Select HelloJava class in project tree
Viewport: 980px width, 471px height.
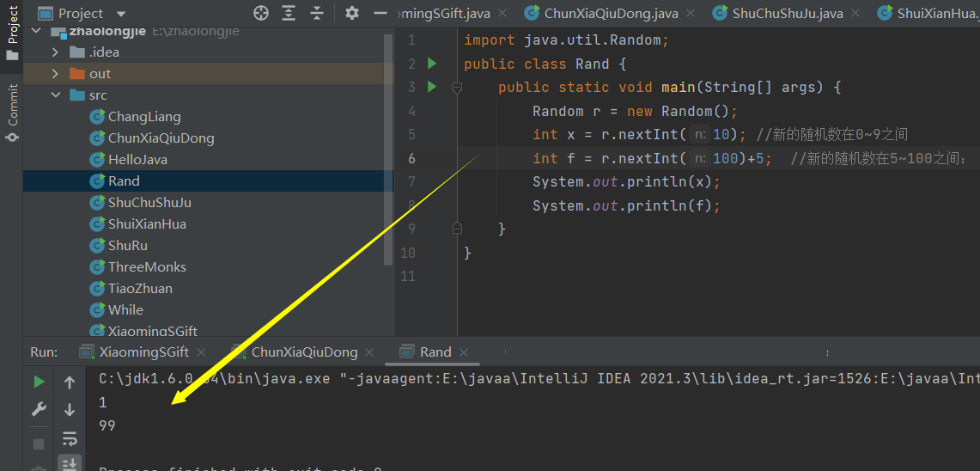coord(137,160)
